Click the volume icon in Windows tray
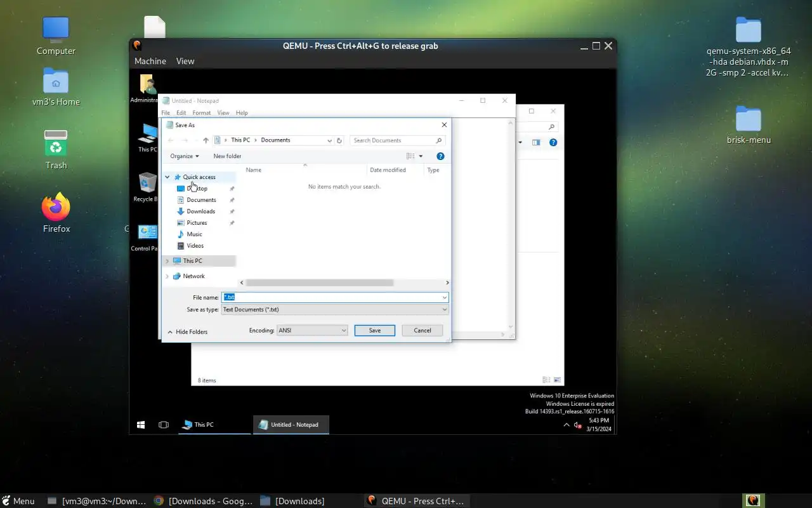This screenshot has height=508, width=812. tap(577, 425)
